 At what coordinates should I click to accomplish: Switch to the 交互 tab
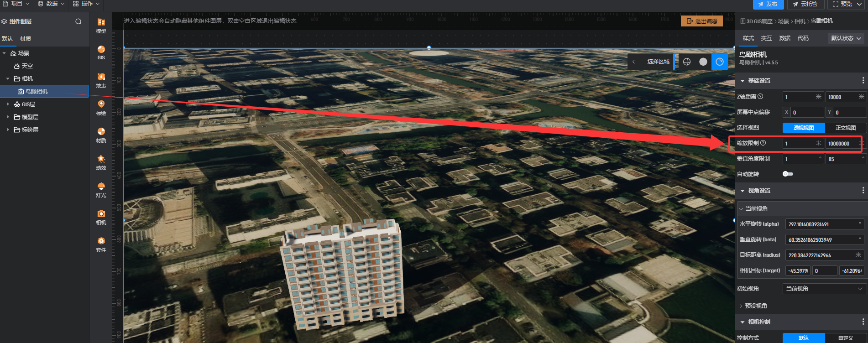(x=767, y=38)
